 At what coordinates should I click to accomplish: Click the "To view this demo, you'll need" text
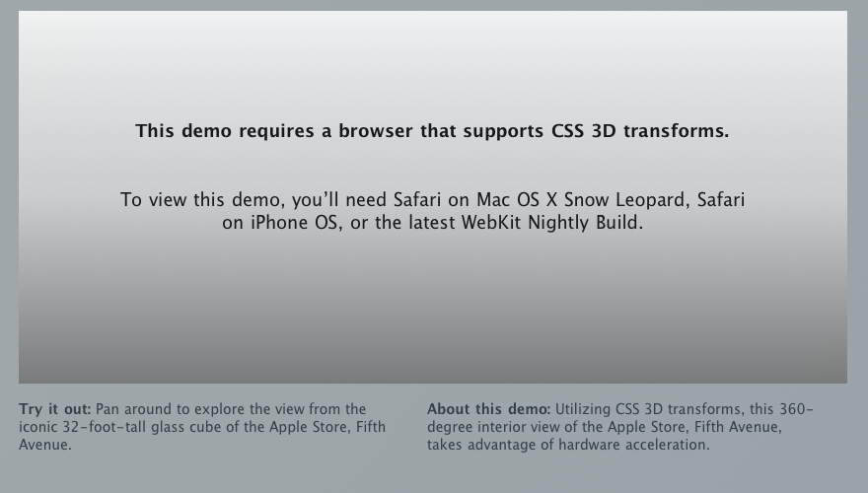pyautogui.click(x=253, y=200)
